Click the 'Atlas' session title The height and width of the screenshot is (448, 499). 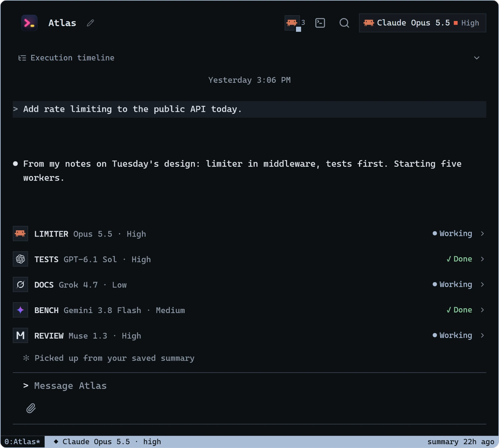coord(62,23)
